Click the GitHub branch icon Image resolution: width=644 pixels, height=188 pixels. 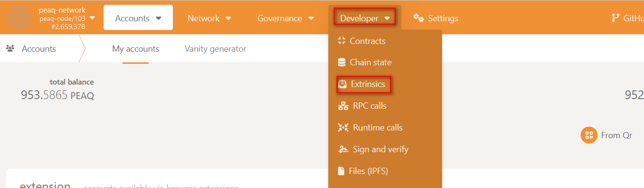coord(615,18)
